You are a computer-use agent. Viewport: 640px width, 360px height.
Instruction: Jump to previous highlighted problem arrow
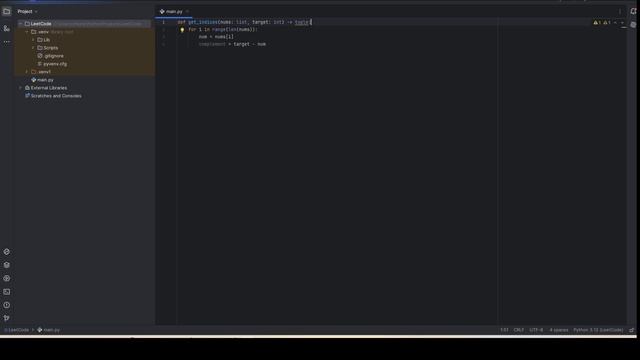(x=616, y=22)
